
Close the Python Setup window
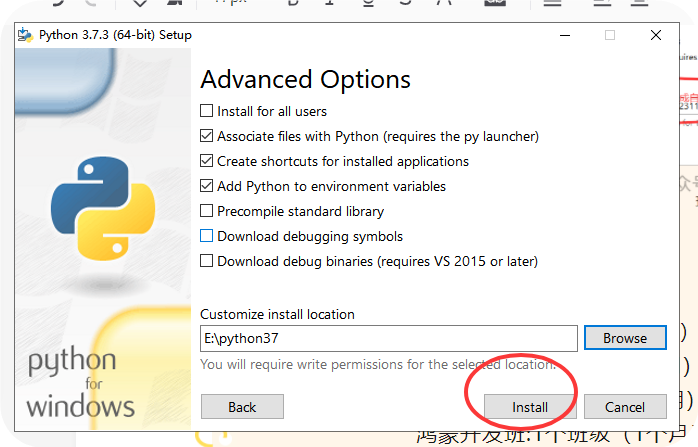pos(656,35)
